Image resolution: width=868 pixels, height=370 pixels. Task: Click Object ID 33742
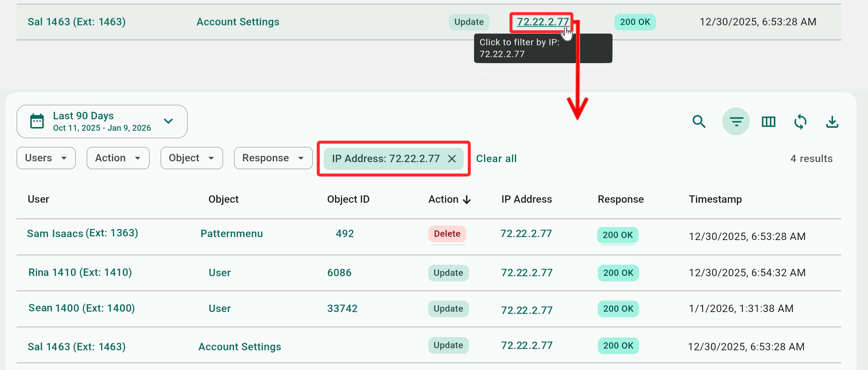click(342, 309)
